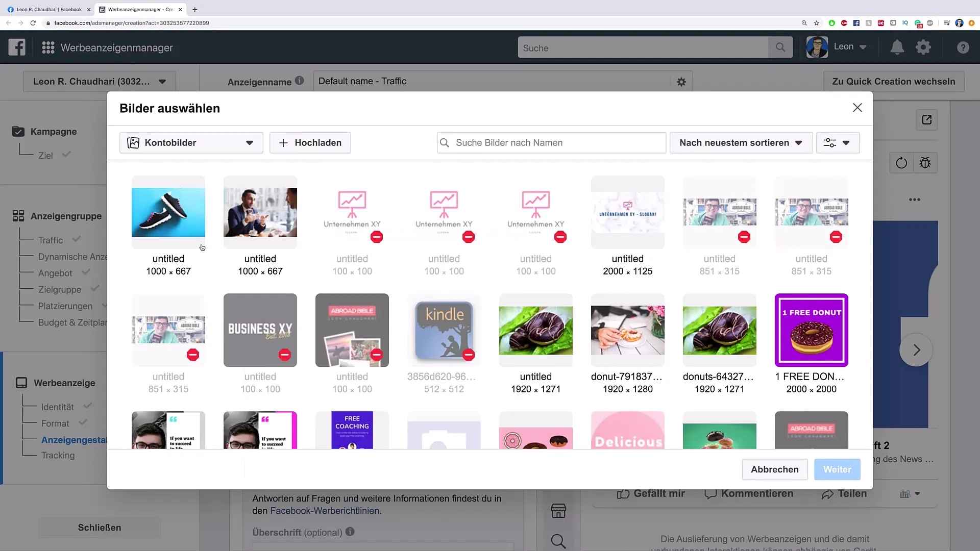Open Nach neuestem sortieren dropdown

coord(741,143)
